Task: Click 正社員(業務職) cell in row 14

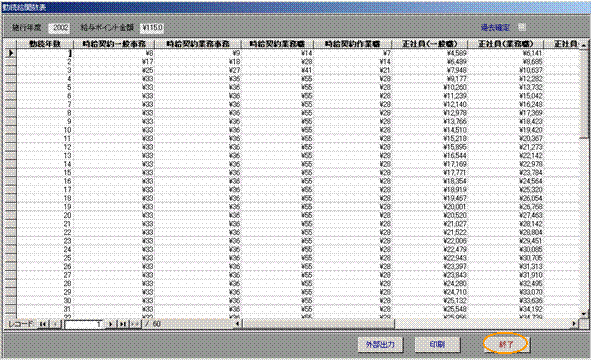Action: point(506,164)
